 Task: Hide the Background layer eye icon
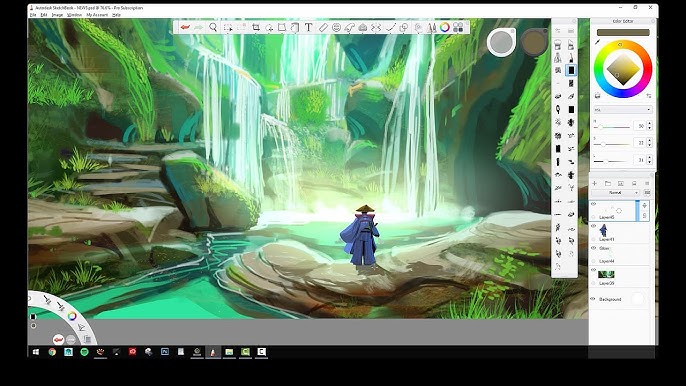[x=593, y=299]
